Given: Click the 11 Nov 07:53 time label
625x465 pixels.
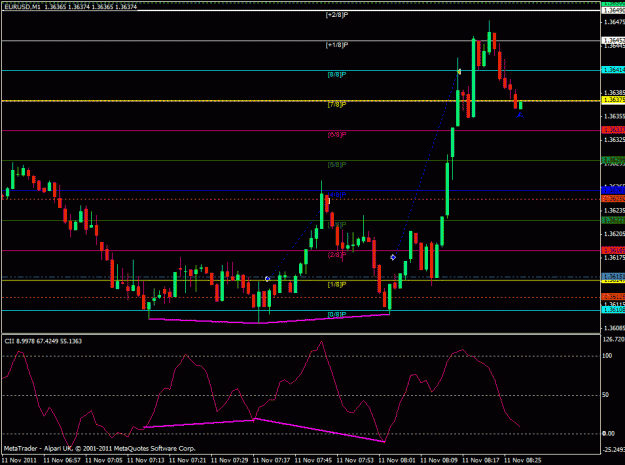Looking at the screenshot, I should (355, 460).
